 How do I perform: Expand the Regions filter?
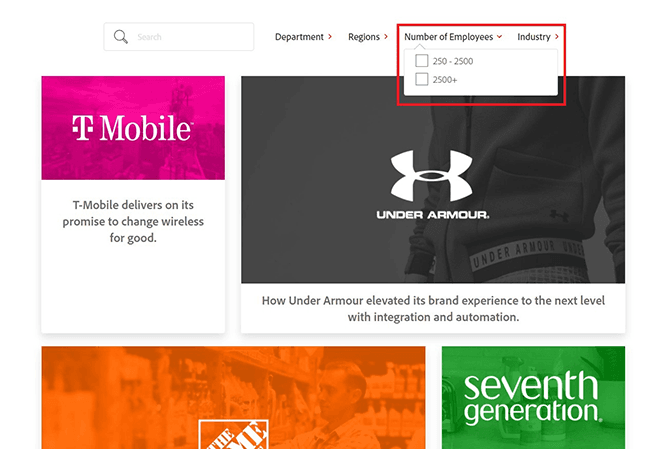pos(368,37)
